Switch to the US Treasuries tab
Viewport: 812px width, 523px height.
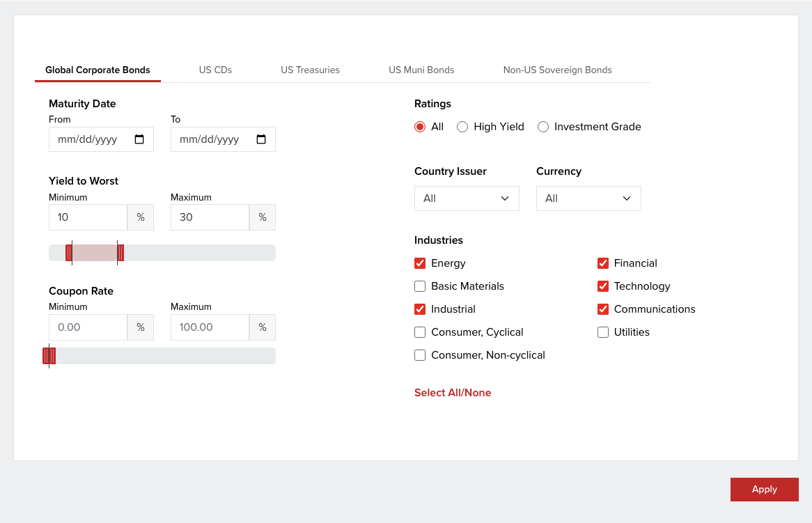(x=310, y=70)
